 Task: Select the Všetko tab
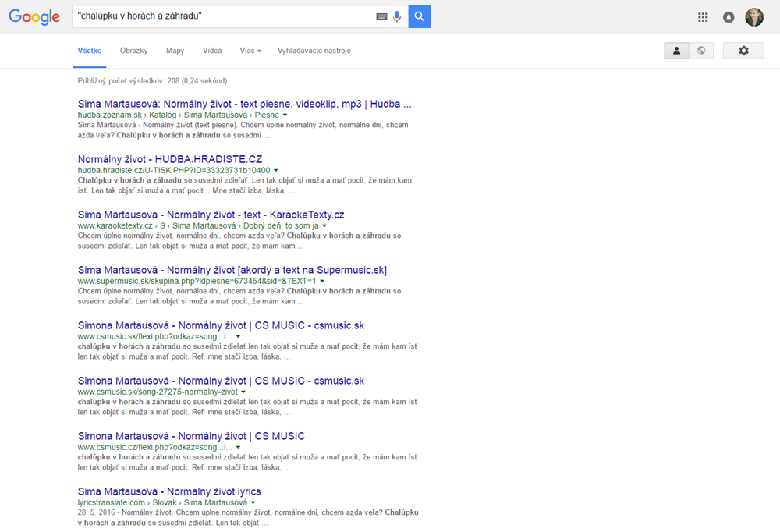pos(90,51)
